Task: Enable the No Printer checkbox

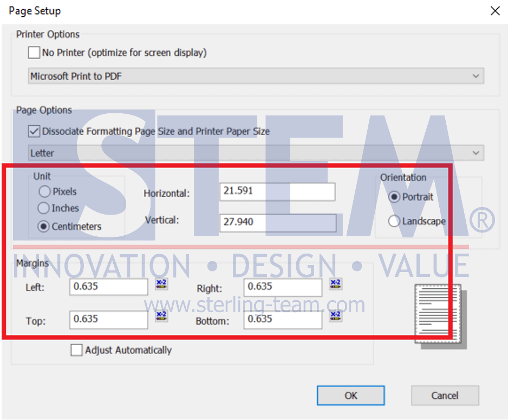Action: (34, 53)
